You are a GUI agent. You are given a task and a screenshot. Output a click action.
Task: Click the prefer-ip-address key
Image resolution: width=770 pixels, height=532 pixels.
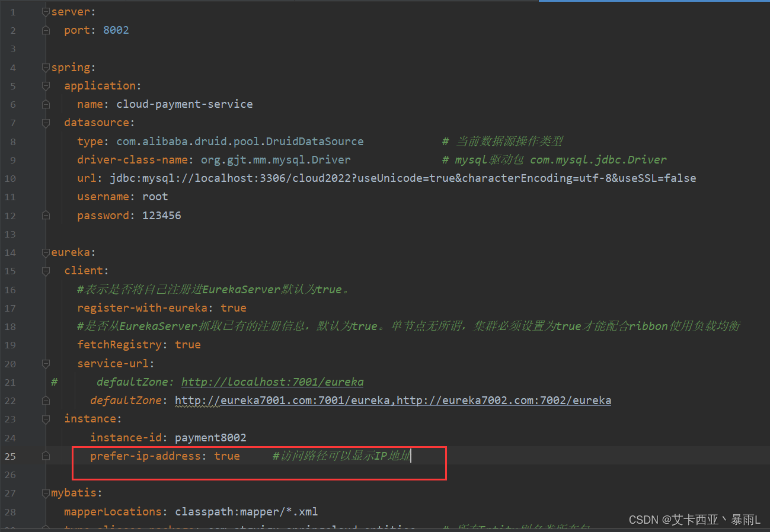click(145, 456)
